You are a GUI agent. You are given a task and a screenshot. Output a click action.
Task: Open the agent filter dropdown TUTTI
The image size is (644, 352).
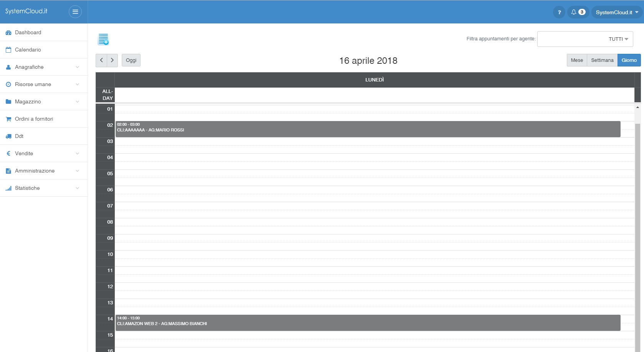click(x=585, y=39)
